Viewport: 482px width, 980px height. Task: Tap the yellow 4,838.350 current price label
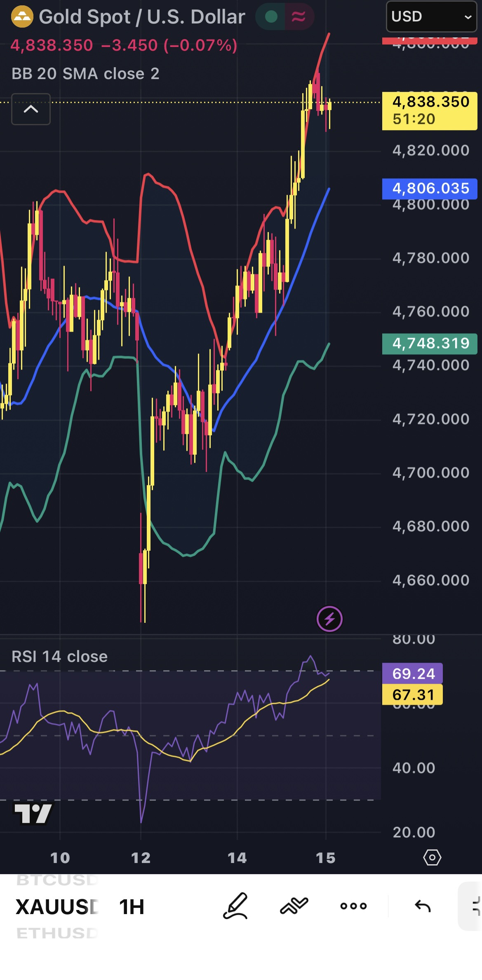point(430,110)
